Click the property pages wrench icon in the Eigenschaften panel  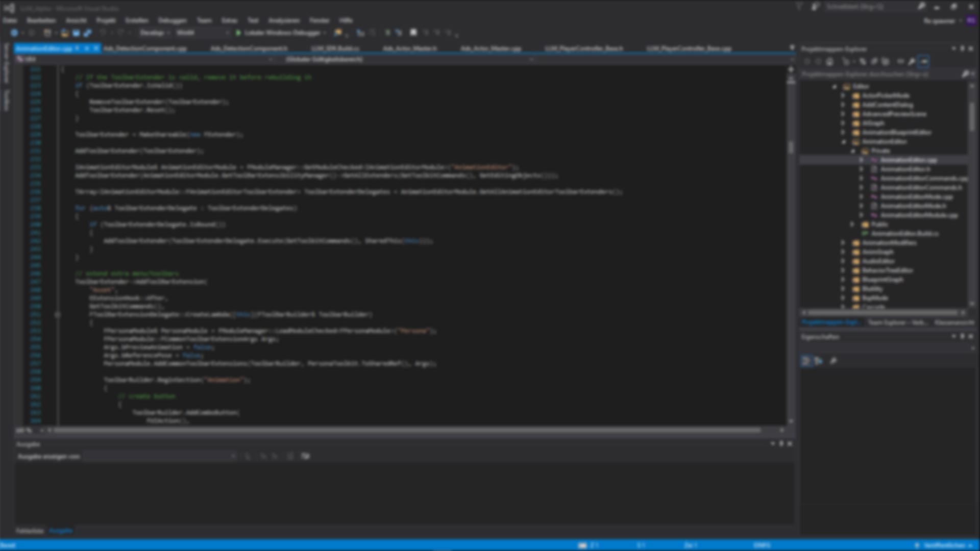[x=834, y=361]
